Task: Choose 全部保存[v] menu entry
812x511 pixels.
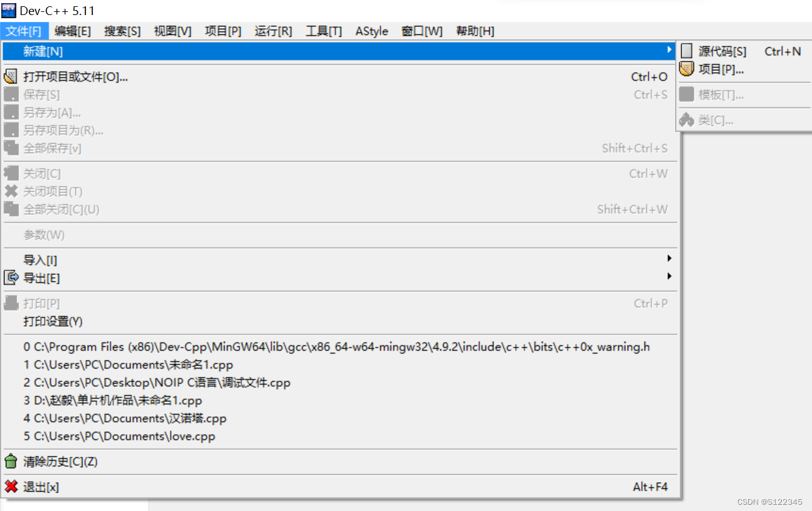Action: pos(339,149)
